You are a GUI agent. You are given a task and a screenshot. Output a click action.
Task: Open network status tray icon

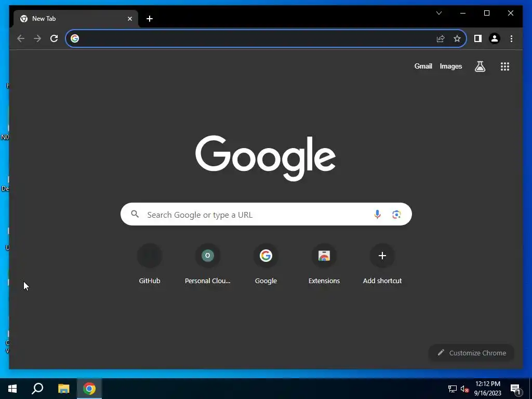pos(453,389)
